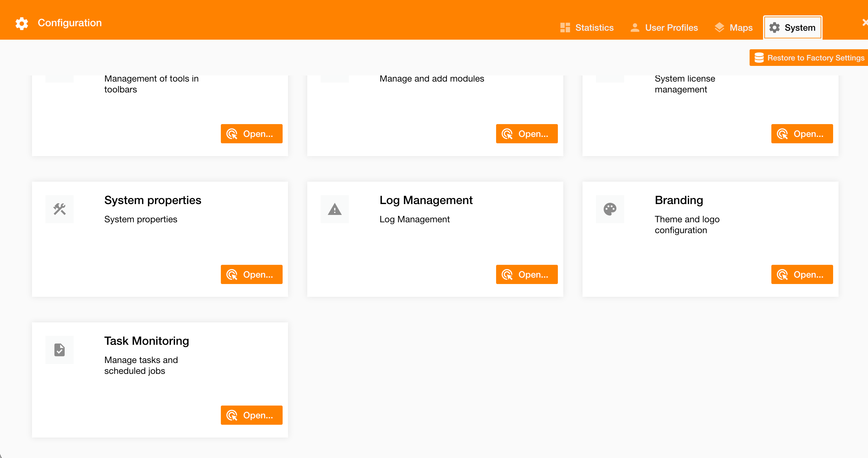The image size is (868, 458).
Task: Open the Manage and add modules card
Action: coord(527,134)
